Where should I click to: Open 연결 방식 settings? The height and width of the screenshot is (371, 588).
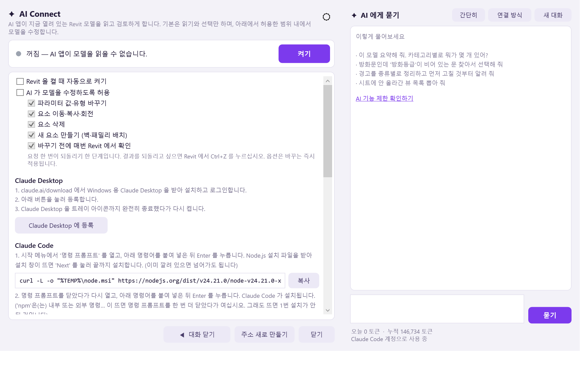[x=510, y=15]
